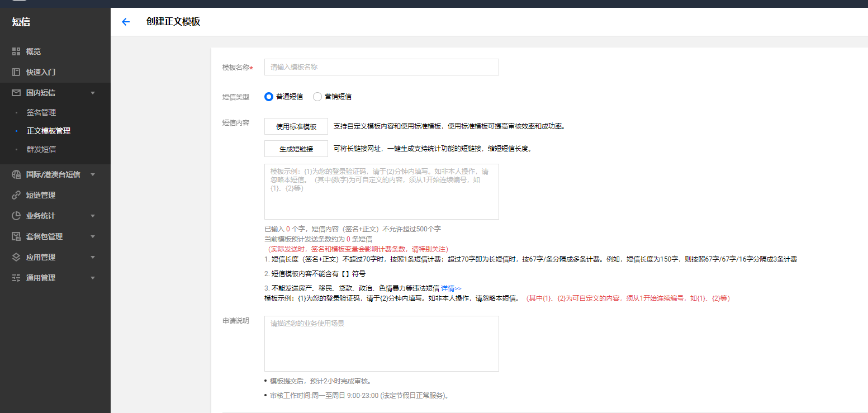Image resolution: width=868 pixels, height=413 pixels.
Task: Click the 业务统计 pie chart icon
Action: [16, 216]
